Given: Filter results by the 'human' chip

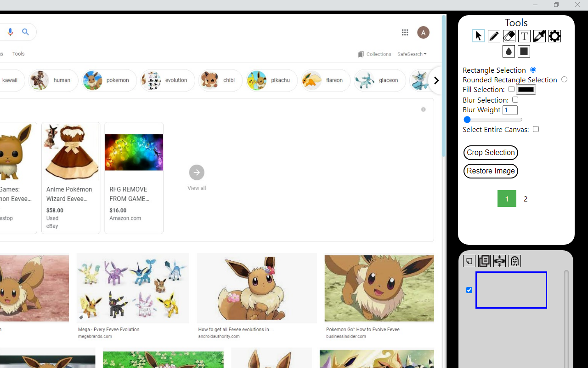Looking at the screenshot, I should (53, 80).
